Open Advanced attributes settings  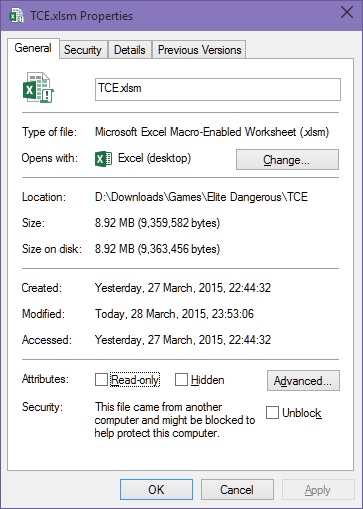click(x=303, y=380)
